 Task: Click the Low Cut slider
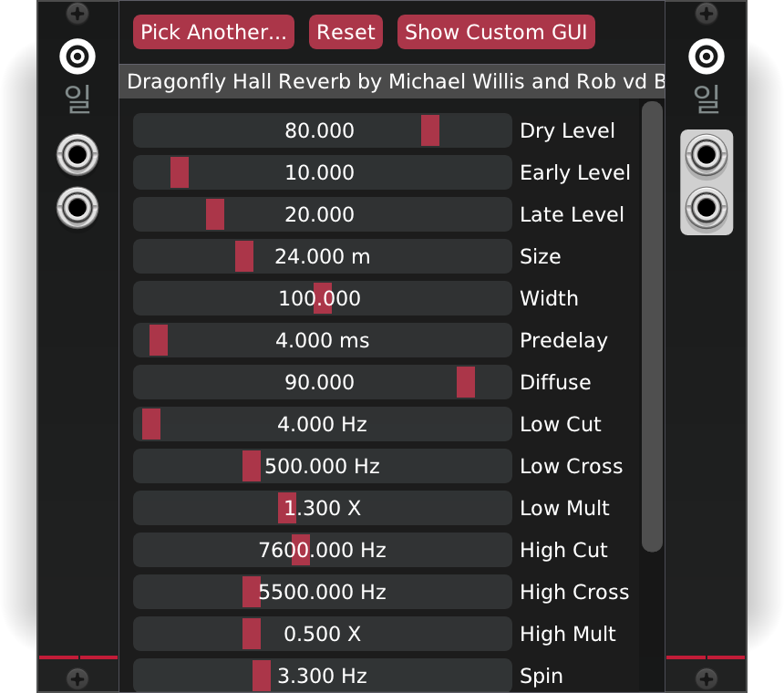(x=322, y=424)
